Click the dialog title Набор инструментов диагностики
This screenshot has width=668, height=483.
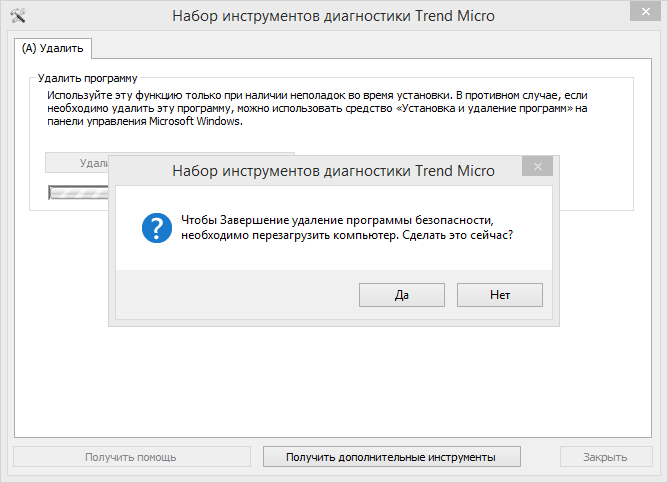(x=333, y=171)
